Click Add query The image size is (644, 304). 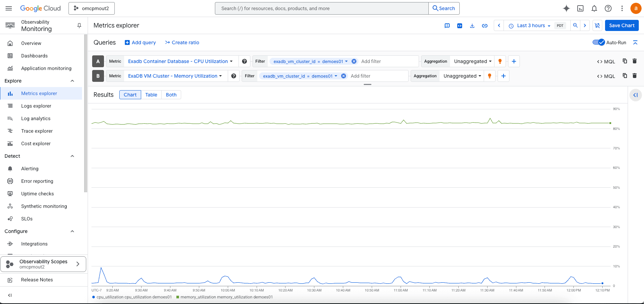coord(140,42)
